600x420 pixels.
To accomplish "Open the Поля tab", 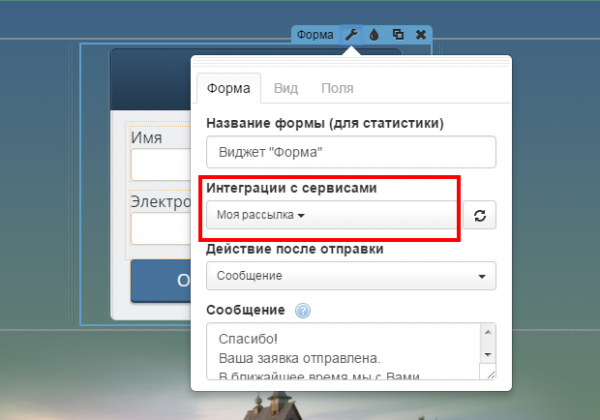I will pos(337,88).
